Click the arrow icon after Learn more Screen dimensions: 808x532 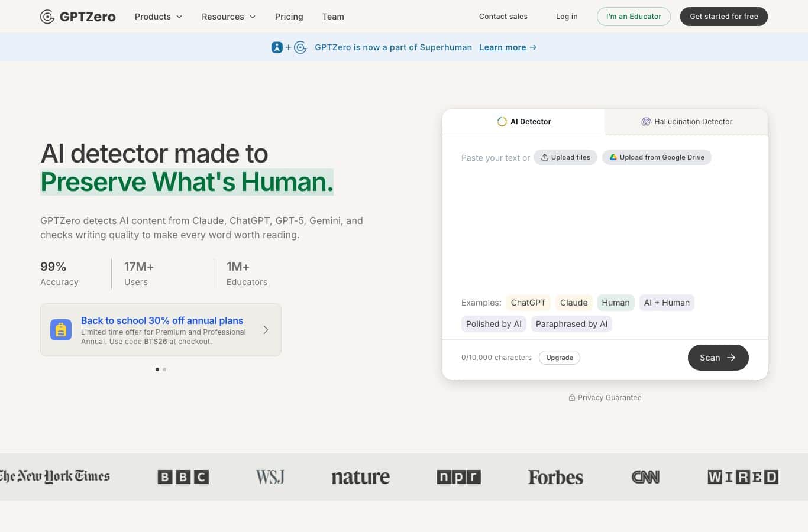coord(533,47)
